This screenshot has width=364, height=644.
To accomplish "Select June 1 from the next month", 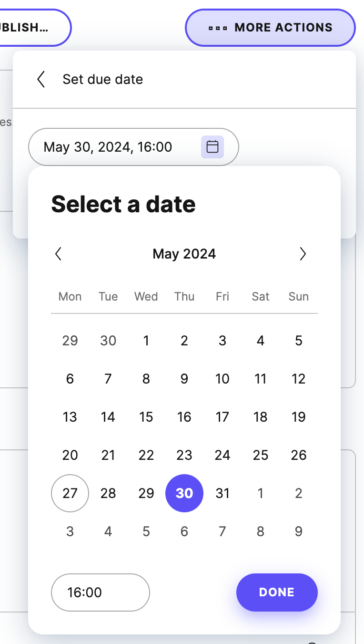I will click(261, 493).
